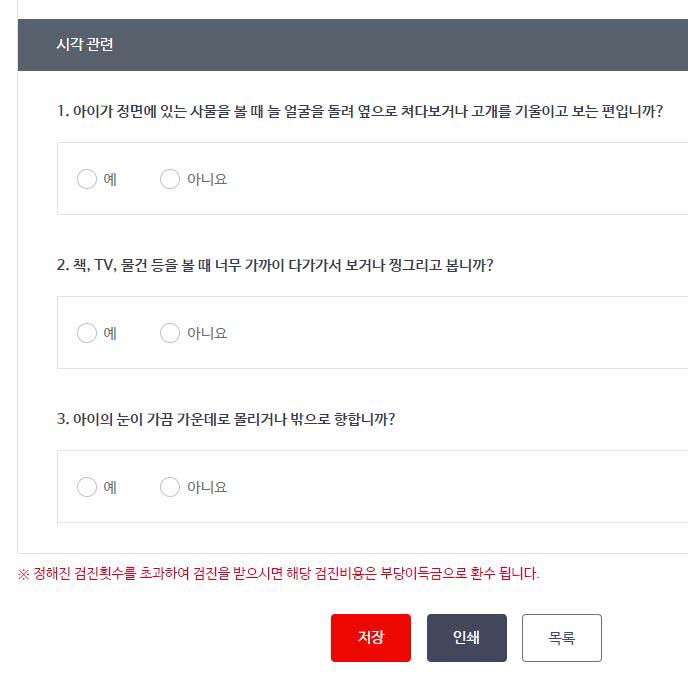Click the 아니요 text label under question 2
This screenshot has width=688, height=676.
coord(207,333)
